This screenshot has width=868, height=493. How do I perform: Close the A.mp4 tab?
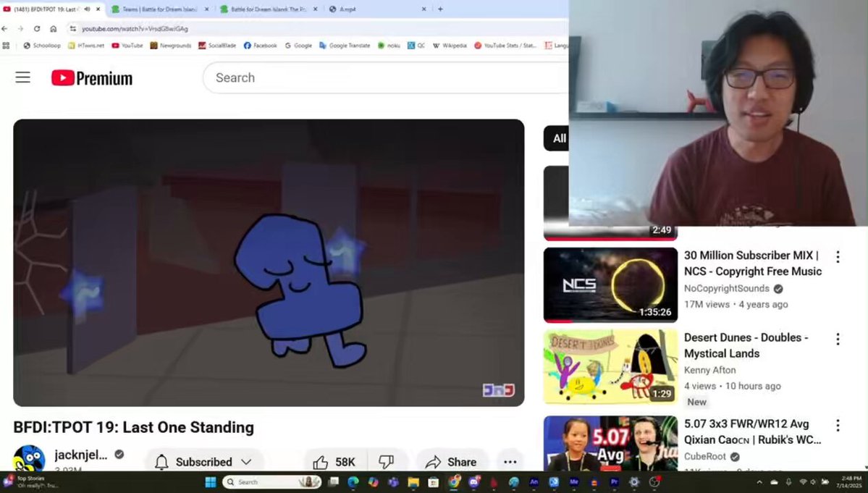(x=424, y=9)
